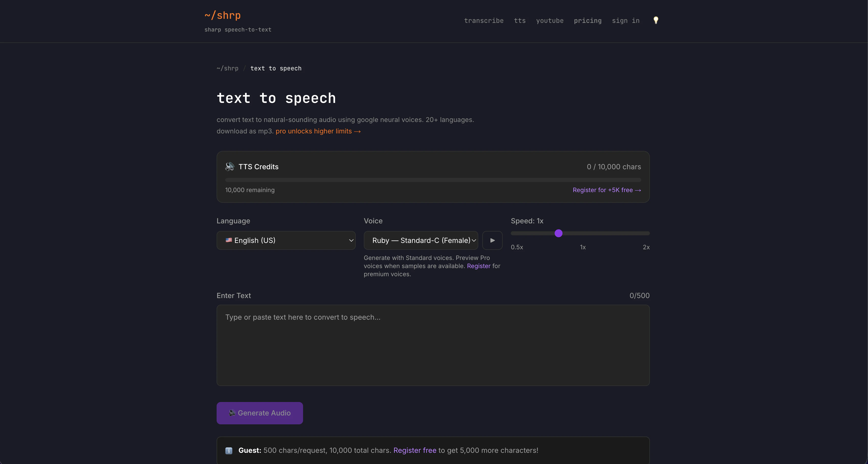Image resolution: width=868 pixels, height=464 pixels.
Task: Toggle the light bulb theme switch
Action: [x=656, y=21]
